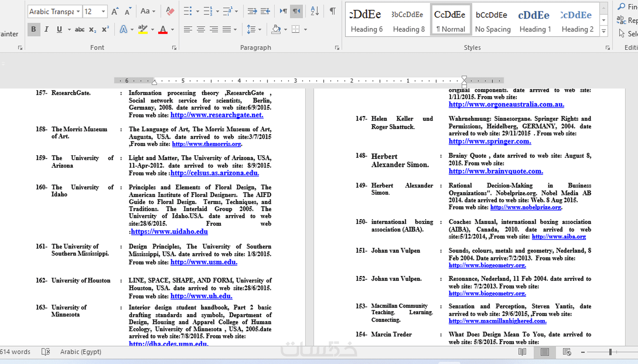Click the yellow text highlight color
This screenshot has width=638, height=364.
143,29
